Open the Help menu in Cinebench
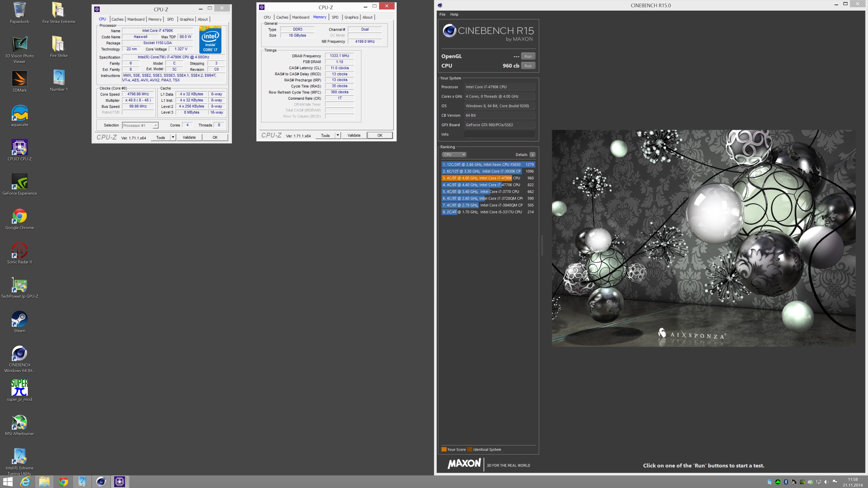Screen dimensions: 868x488 coord(454,14)
